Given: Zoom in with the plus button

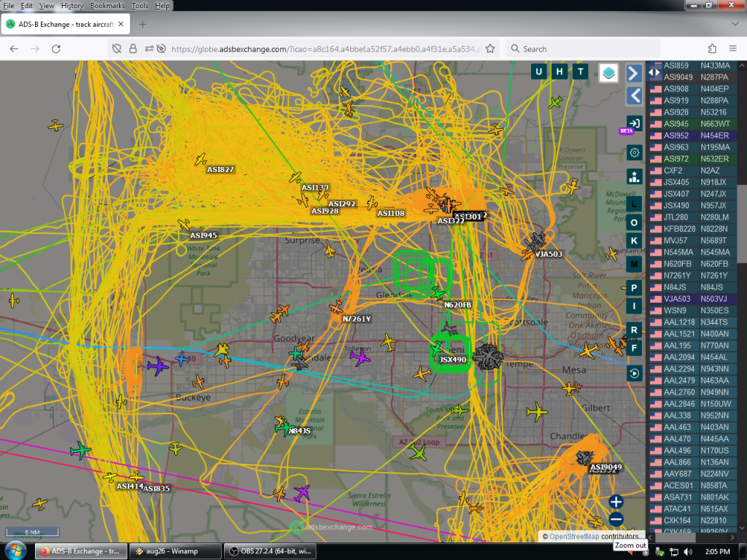Looking at the screenshot, I should coord(616,502).
